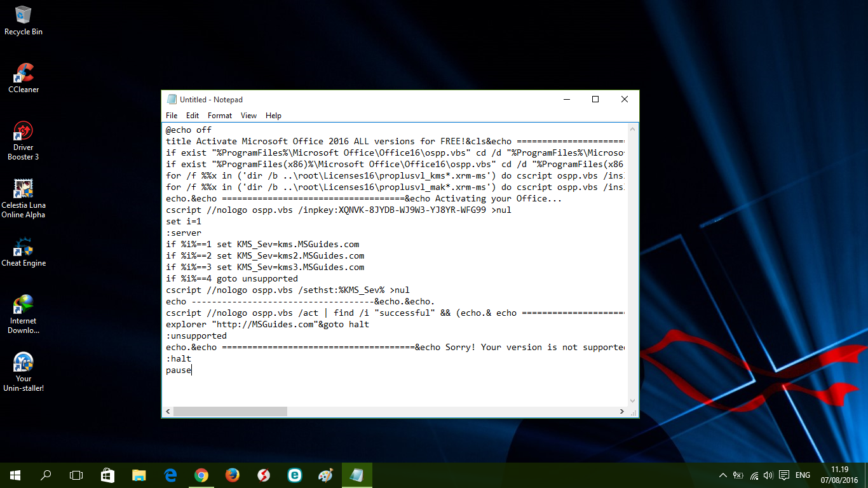Open the paint palette taskbar icon
Viewport: 868px width, 488px height.
(325, 475)
